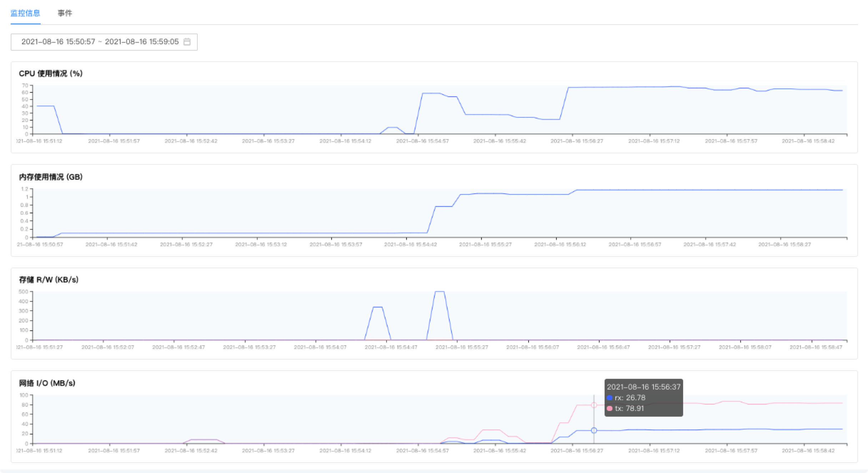Click the start date 2021-08-16 15:50:57 field

click(58, 42)
